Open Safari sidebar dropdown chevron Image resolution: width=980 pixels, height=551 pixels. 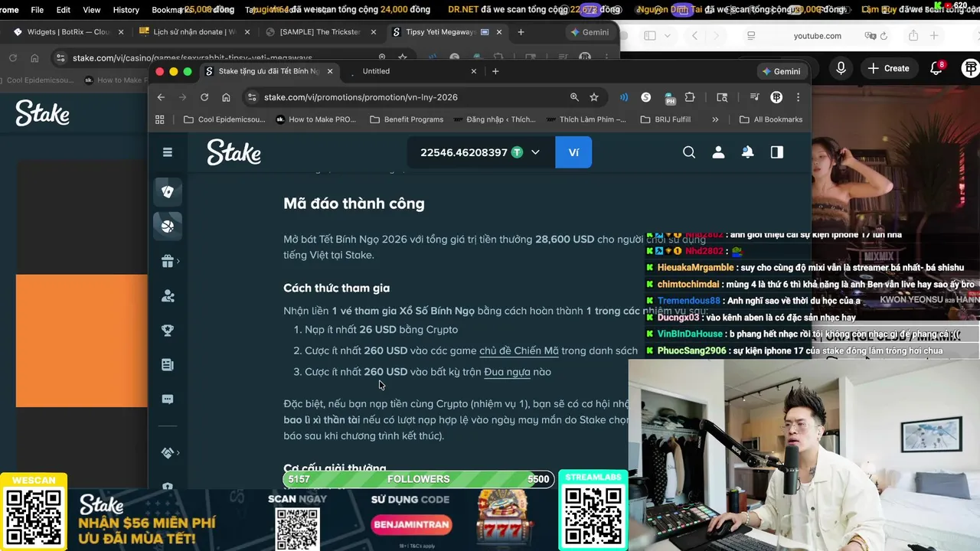point(666,36)
